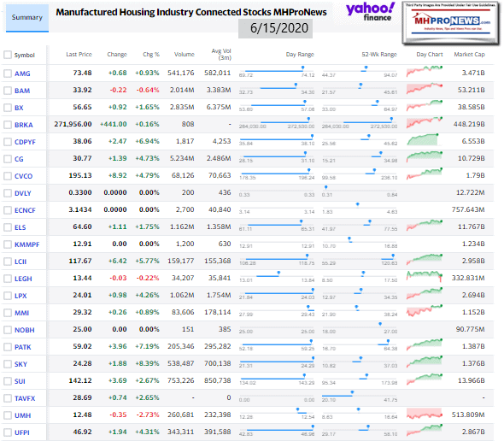Check the CDPYF row checkbox
The image size is (504, 447).
[x=8, y=142]
